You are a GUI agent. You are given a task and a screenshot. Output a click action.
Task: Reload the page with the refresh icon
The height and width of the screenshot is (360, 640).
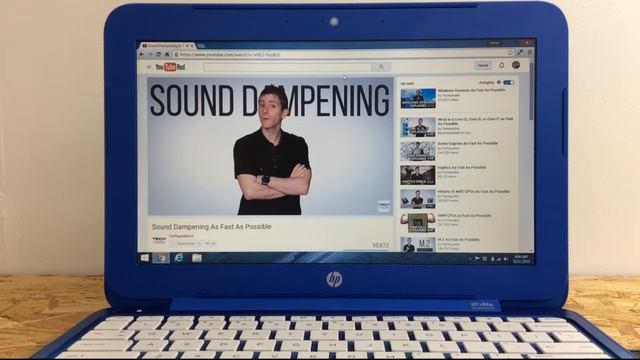point(158,54)
